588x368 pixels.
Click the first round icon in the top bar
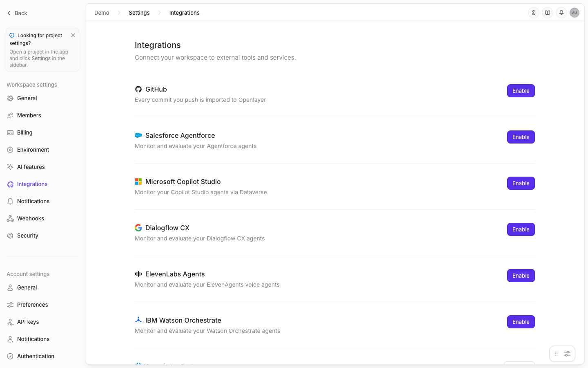tap(534, 13)
